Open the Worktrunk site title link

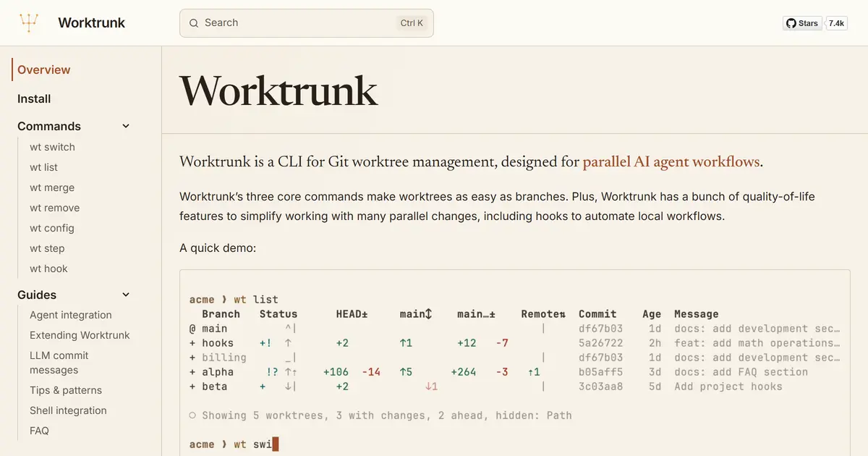coord(91,23)
